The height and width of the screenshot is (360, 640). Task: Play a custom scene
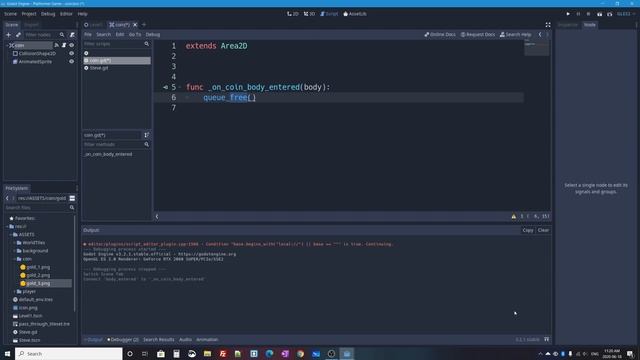pyautogui.click(x=609, y=14)
